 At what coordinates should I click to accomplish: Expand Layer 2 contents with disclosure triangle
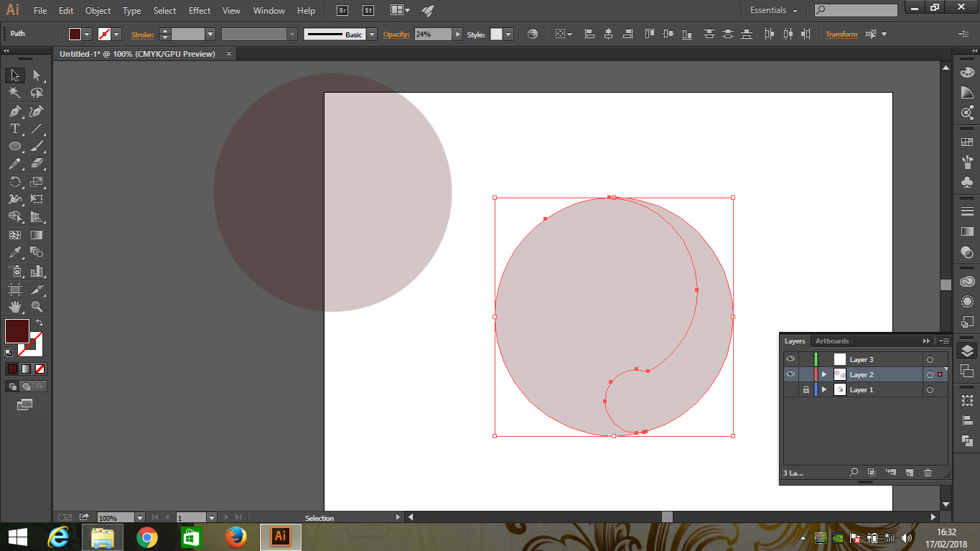[824, 374]
